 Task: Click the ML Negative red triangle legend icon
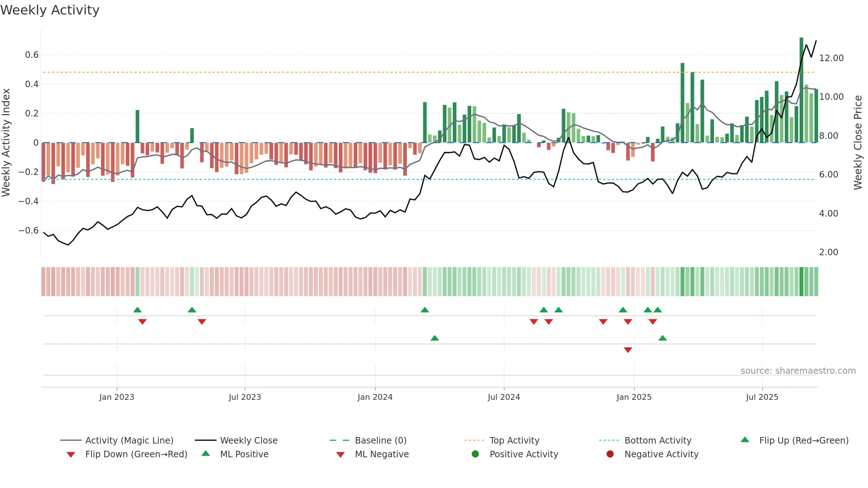click(340, 455)
